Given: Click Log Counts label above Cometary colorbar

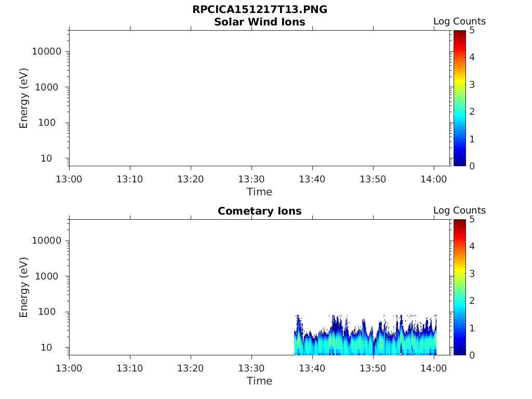Looking at the screenshot, I should 459,210.
